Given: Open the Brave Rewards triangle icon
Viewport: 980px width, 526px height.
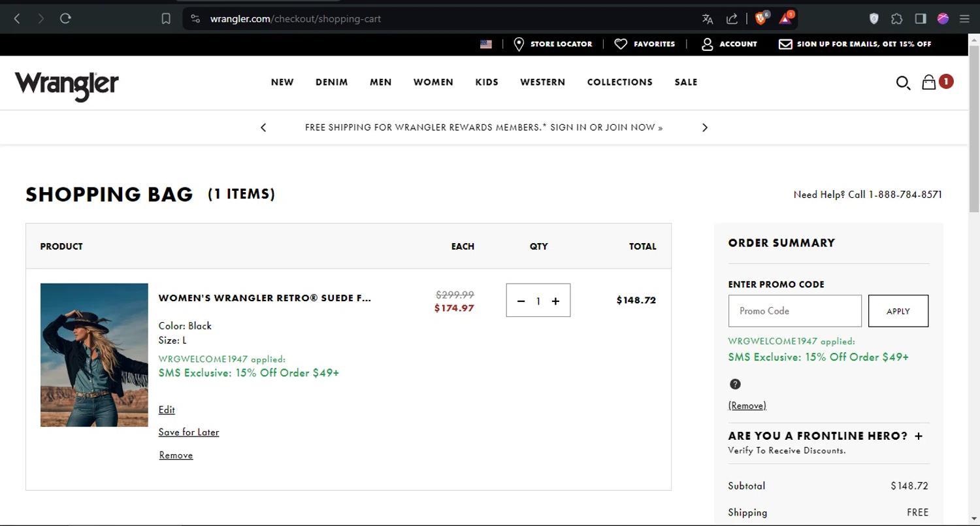Looking at the screenshot, I should click(x=786, y=18).
